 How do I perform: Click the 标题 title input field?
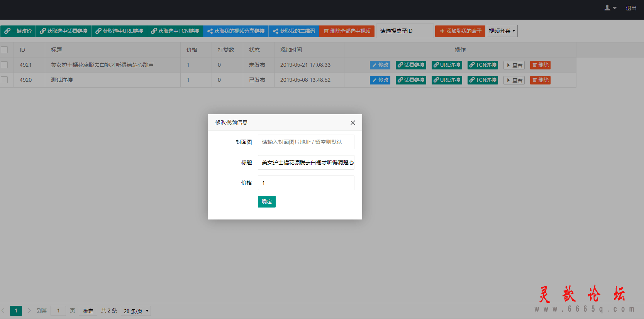point(306,162)
